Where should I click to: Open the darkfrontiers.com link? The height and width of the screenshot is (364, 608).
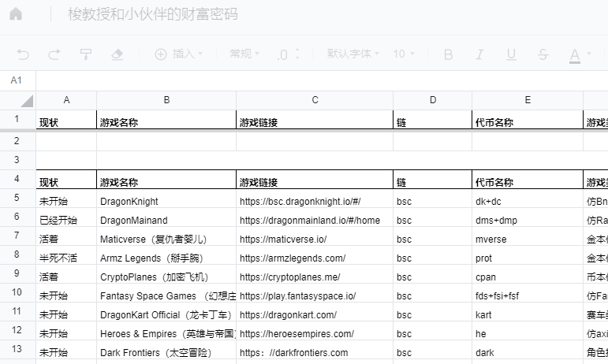pyautogui.click(x=293, y=353)
